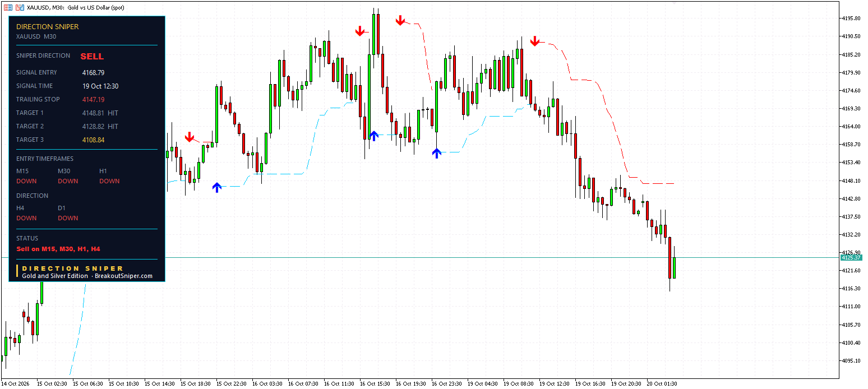Click the SIGNAL ENTRY label in the panel

click(36, 72)
